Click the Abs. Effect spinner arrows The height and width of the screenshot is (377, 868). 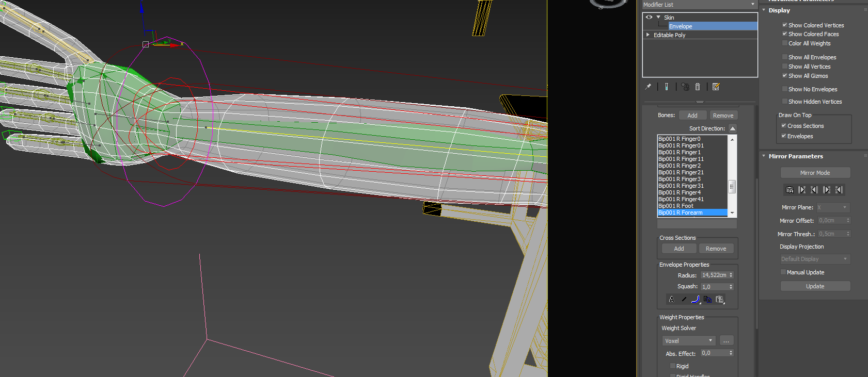coord(731,353)
